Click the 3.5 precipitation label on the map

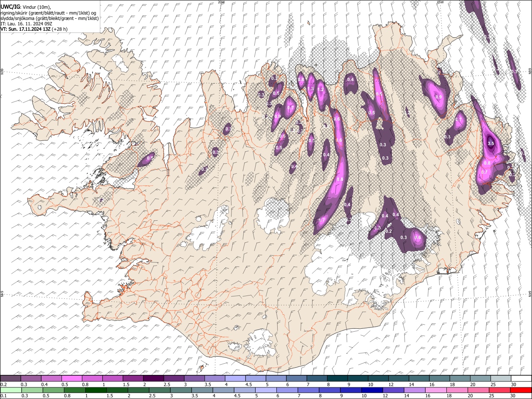(490, 143)
